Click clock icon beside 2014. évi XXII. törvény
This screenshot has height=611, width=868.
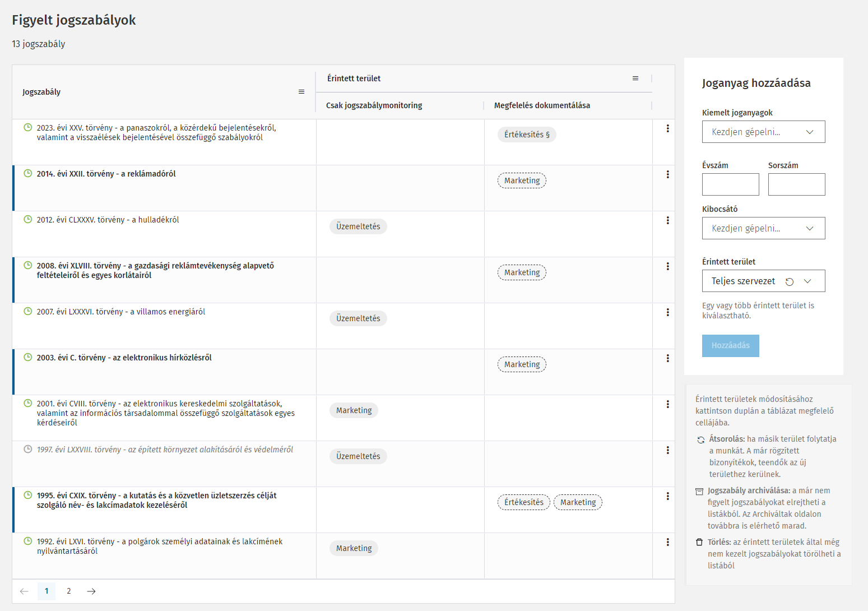pos(27,174)
